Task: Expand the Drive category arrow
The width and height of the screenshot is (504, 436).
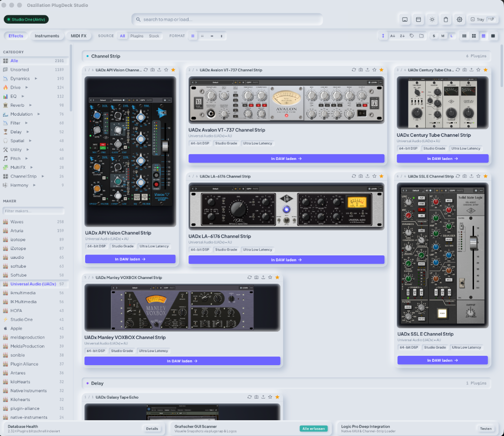Action: point(27,88)
